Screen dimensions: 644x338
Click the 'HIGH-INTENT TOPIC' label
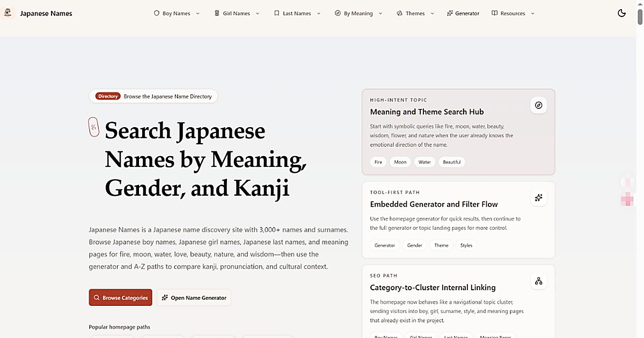398,100
